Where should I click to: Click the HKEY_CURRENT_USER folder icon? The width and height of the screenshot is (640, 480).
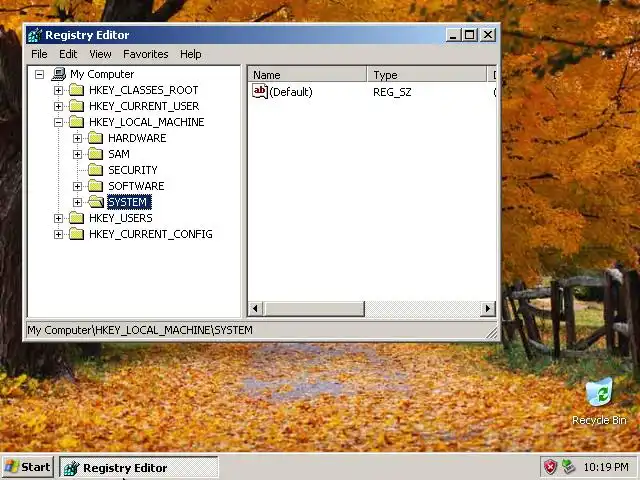76,106
